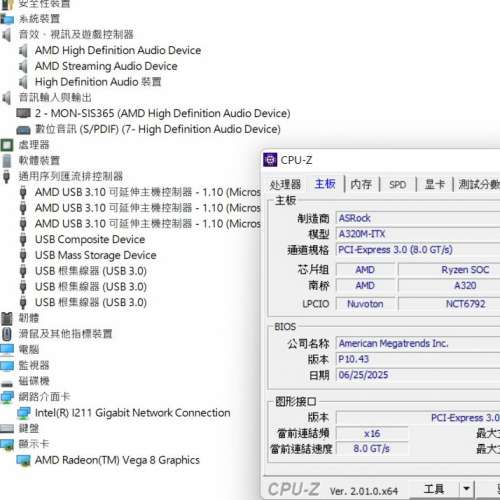
Task: Click speaker icon beside AMD High Definition Audio Device
Action: (x=23, y=50)
